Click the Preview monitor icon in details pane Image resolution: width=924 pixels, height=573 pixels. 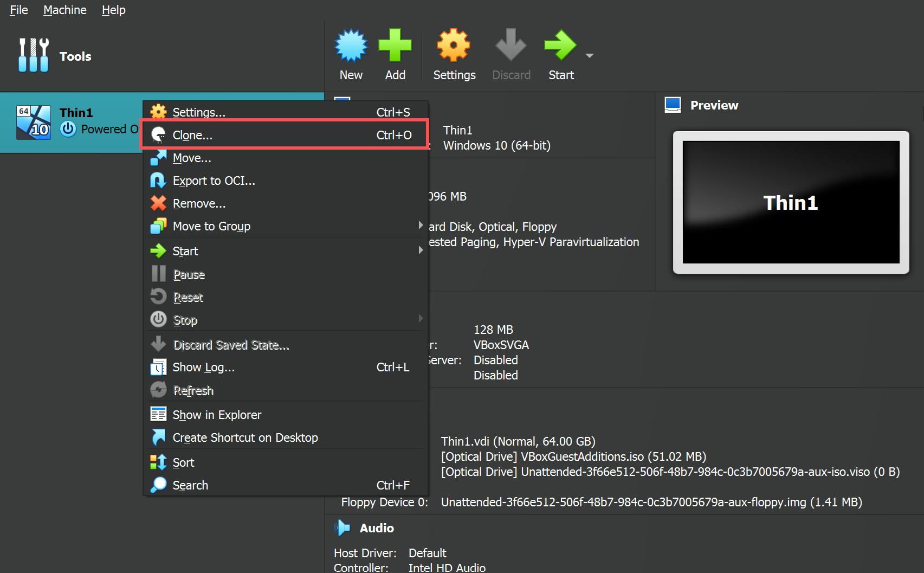point(673,105)
